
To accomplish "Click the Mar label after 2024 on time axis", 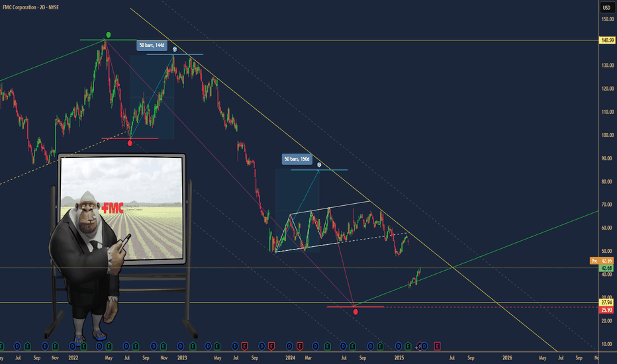I will click(x=308, y=358).
